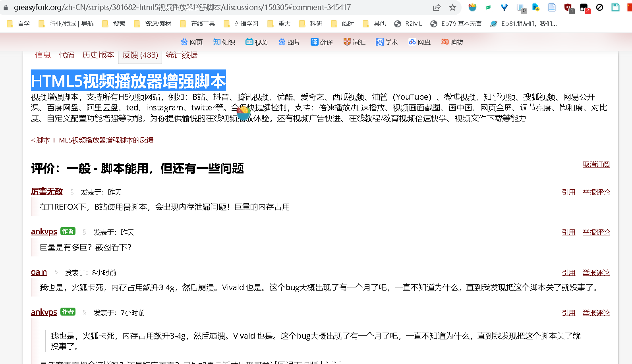
Task: Quote 厉害无敌's comment with 引用
Action: (x=568, y=192)
